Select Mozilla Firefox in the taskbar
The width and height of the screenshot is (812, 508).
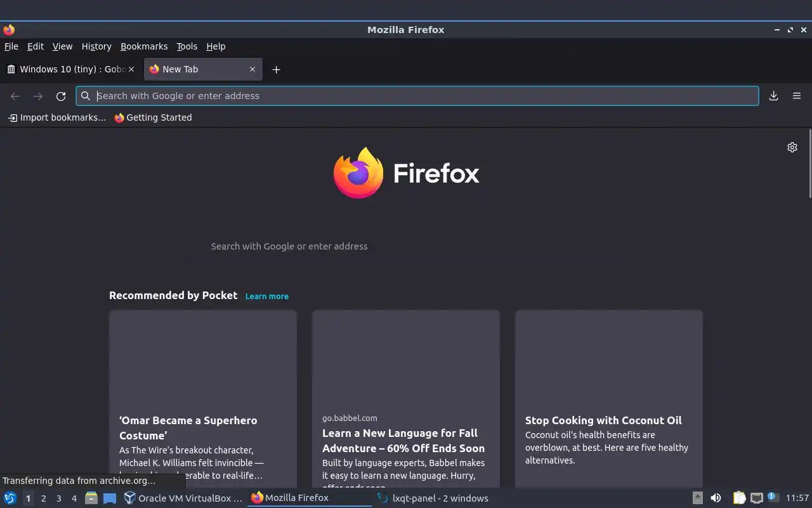(x=310, y=498)
